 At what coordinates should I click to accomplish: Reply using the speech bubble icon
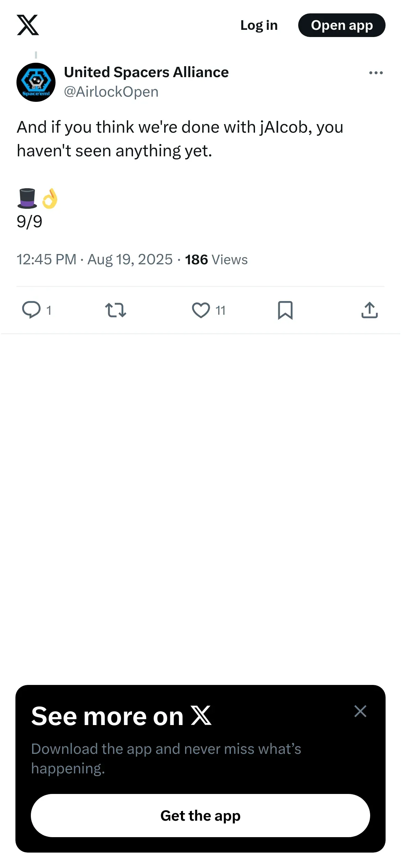point(31,310)
